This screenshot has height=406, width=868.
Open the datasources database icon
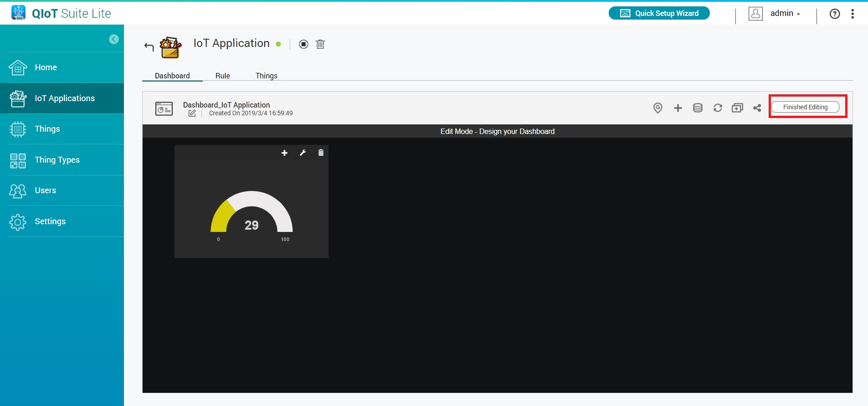point(698,108)
